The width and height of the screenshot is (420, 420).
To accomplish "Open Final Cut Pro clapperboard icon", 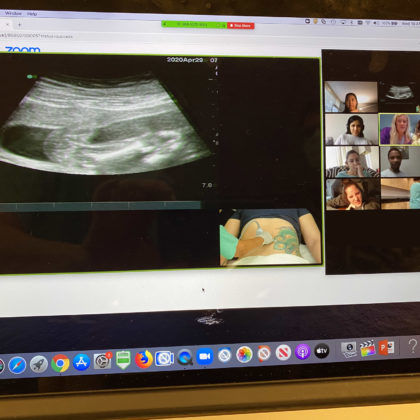I will pyautogui.click(x=367, y=349).
